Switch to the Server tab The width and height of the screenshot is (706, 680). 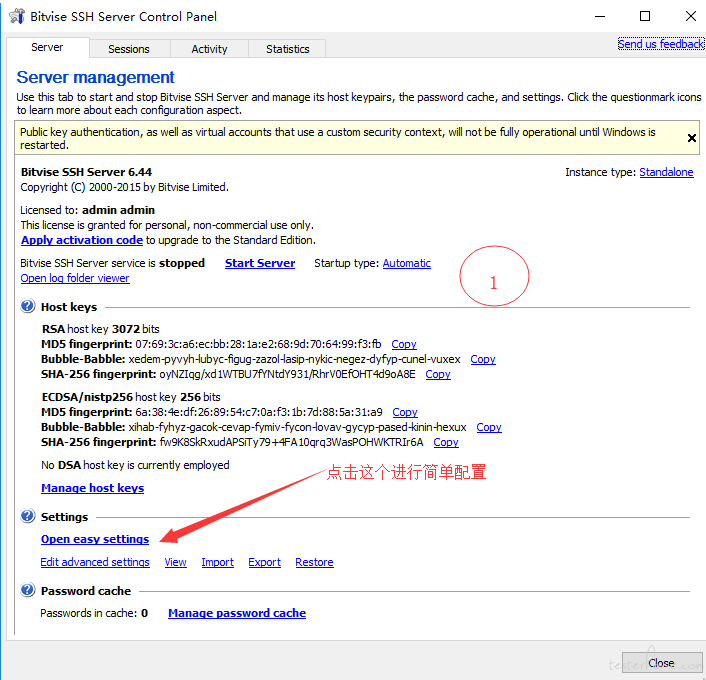pos(47,47)
